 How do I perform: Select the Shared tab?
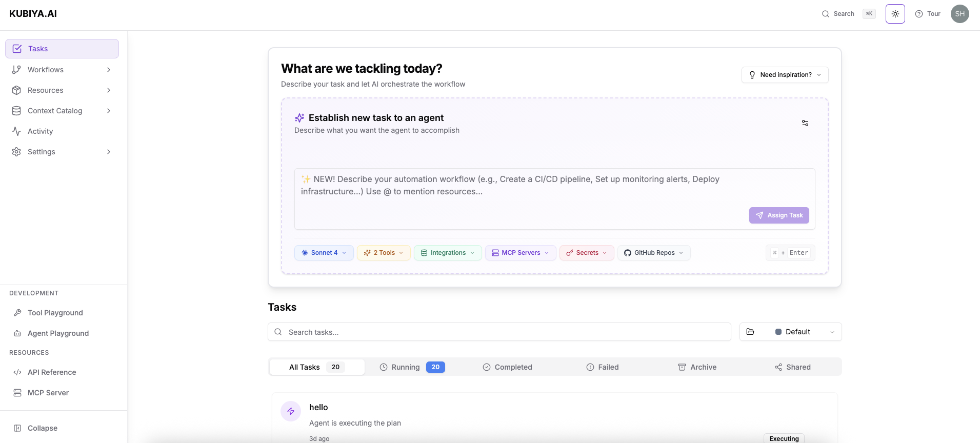(793, 367)
